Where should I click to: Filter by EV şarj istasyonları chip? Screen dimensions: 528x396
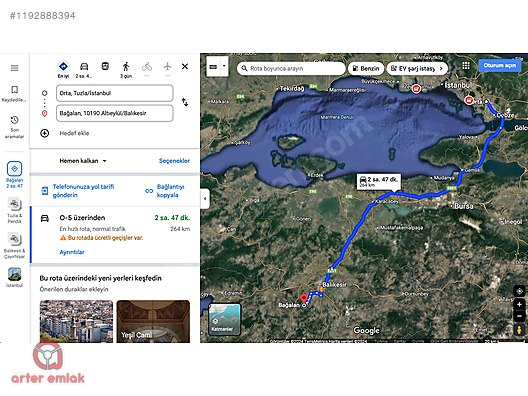(x=413, y=68)
